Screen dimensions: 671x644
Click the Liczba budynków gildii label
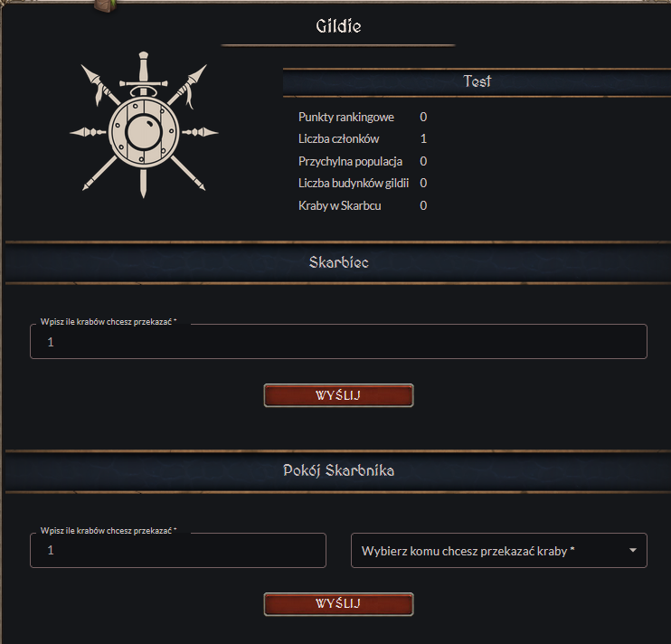pyautogui.click(x=353, y=184)
